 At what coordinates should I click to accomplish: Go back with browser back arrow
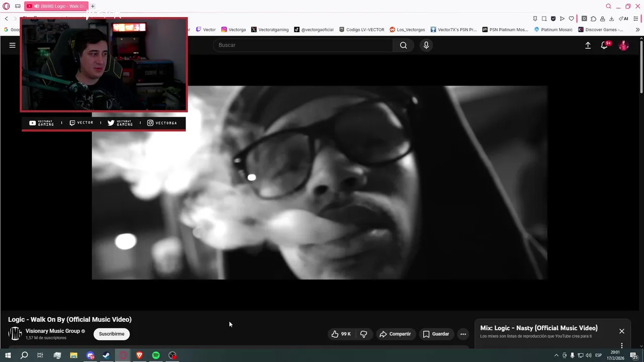pos(6,19)
